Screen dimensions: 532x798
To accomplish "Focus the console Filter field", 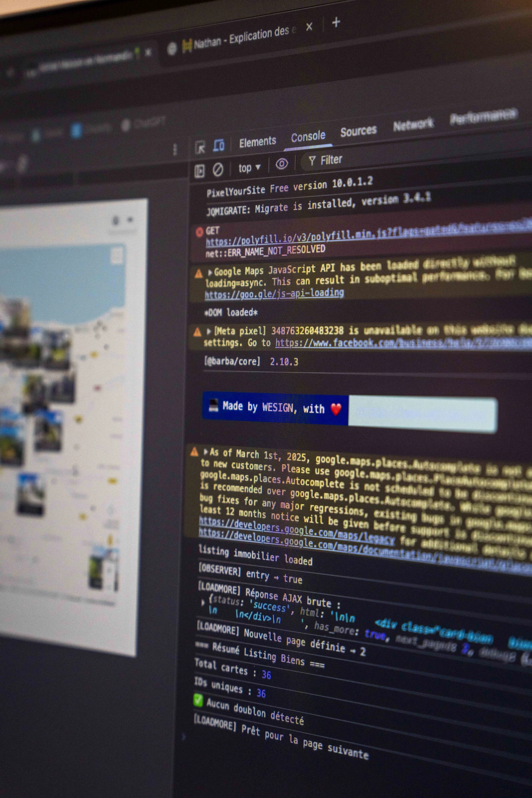I will pos(326,160).
